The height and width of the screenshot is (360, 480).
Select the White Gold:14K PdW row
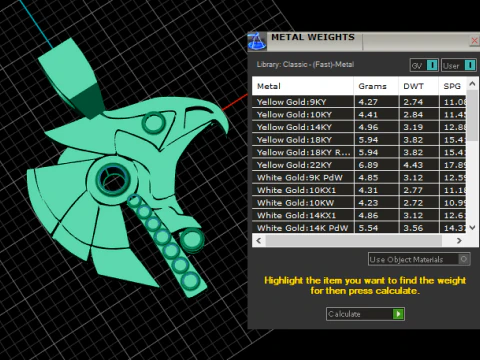click(x=359, y=228)
